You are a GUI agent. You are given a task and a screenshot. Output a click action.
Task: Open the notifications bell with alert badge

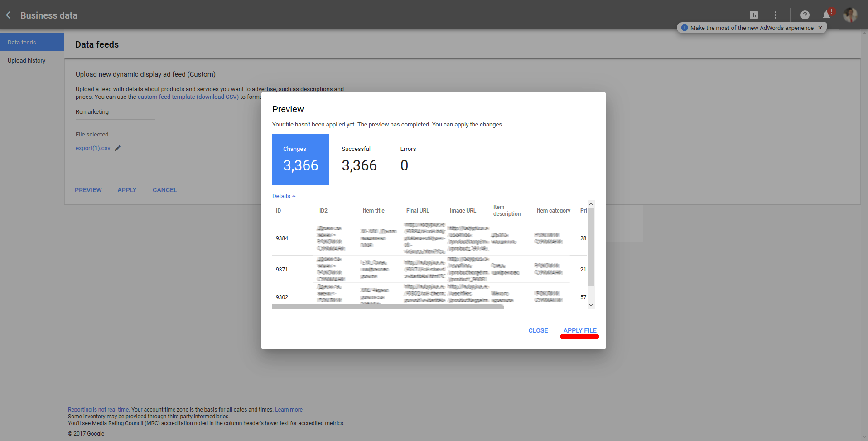[826, 15]
